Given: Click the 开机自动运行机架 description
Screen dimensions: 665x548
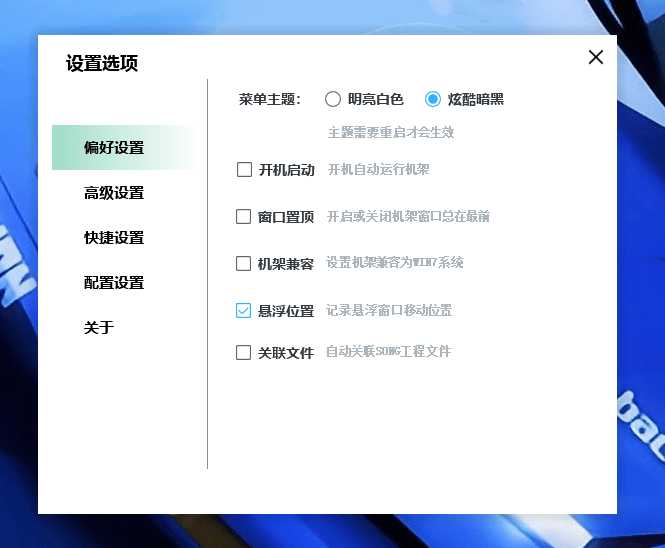Looking at the screenshot, I should click(379, 170).
